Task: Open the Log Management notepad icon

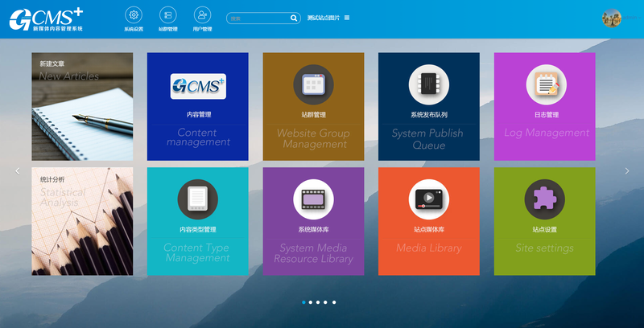Action: click(x=545, y=84)
